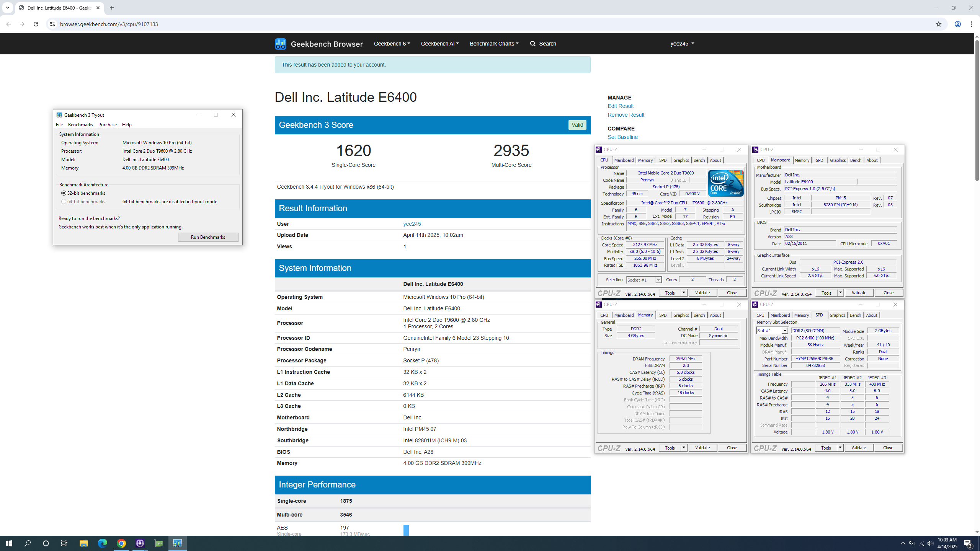This screenshot has height=551, width=980.
Task: Click the Valid badge on Geekbench 3 Score
Action: pyautogui.click(x=577, y=125)
